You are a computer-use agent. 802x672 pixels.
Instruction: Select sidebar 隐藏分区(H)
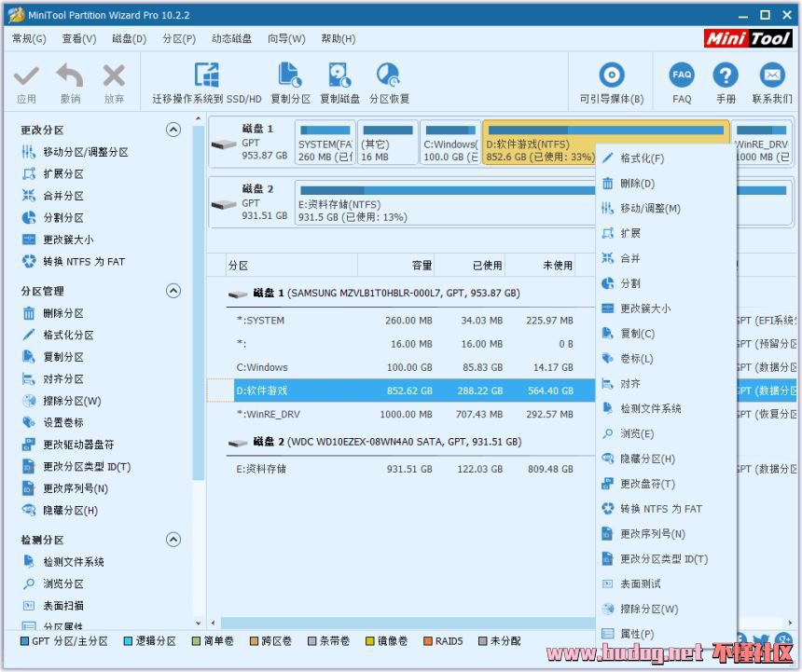pos(60,511)
